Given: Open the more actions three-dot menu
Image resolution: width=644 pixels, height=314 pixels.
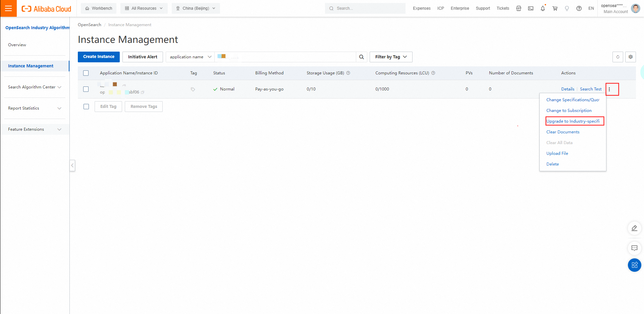Looking at the screenshot, I should 609,89.
